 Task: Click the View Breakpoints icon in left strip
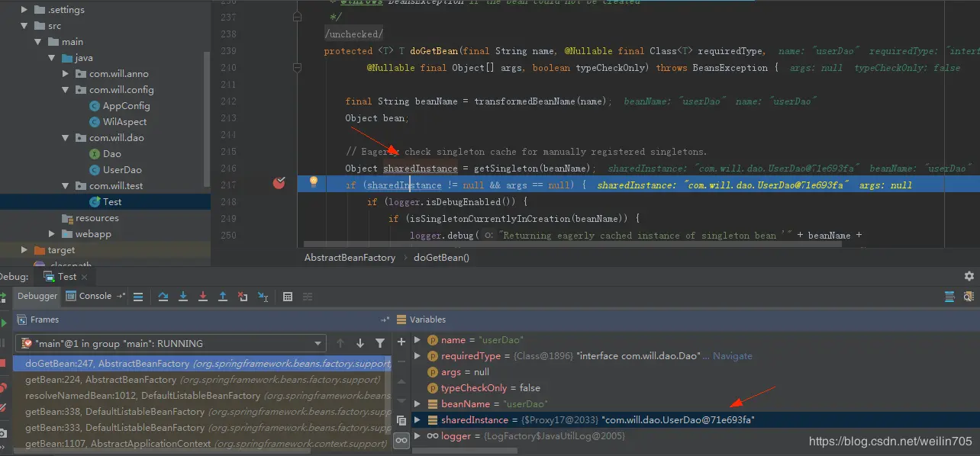(x=3, y=387)
